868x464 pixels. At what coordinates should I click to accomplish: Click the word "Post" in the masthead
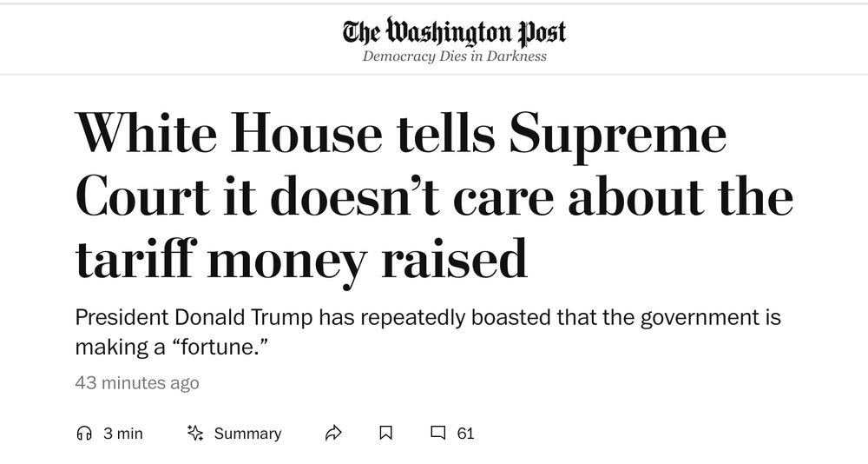542,33
